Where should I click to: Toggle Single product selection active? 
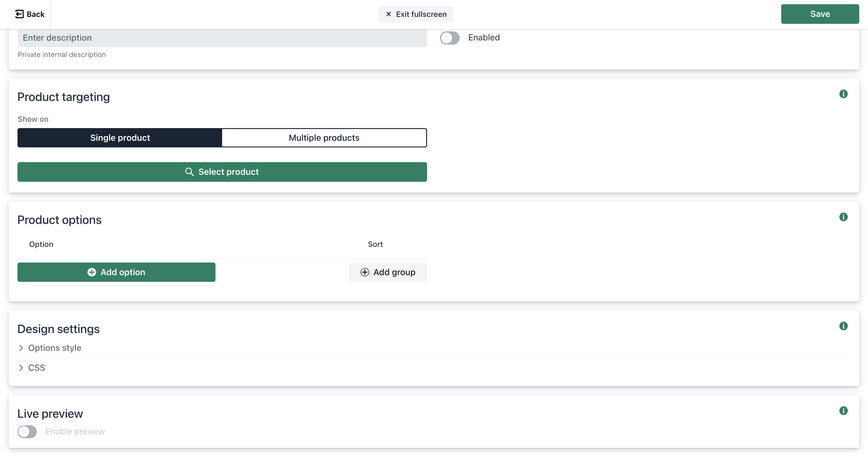coord(120,137)
